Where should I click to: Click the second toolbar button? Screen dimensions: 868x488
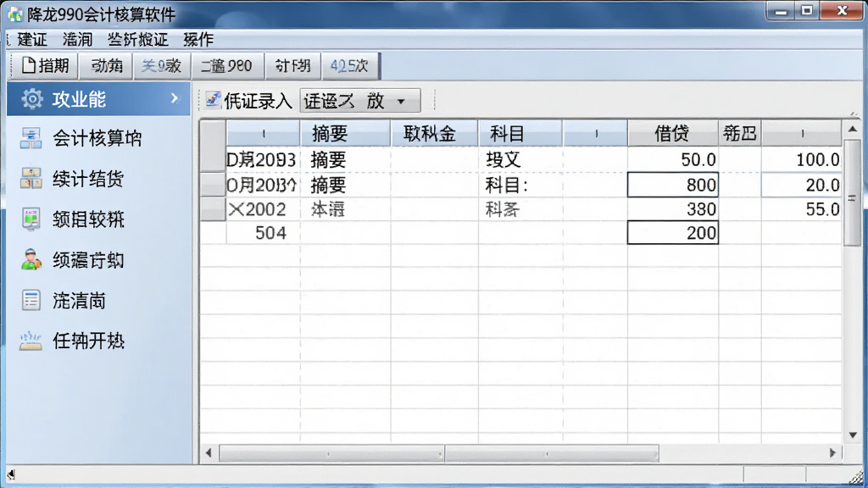click(106, 66)
